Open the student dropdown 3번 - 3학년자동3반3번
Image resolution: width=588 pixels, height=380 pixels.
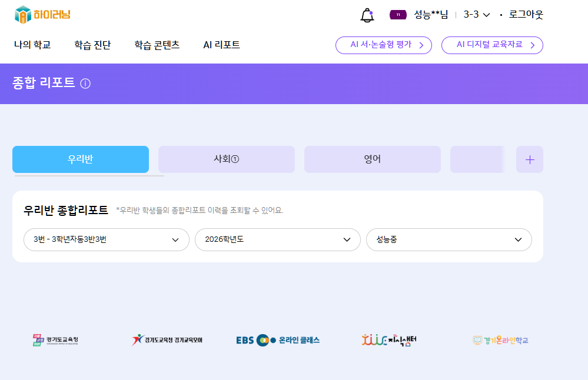107,240
